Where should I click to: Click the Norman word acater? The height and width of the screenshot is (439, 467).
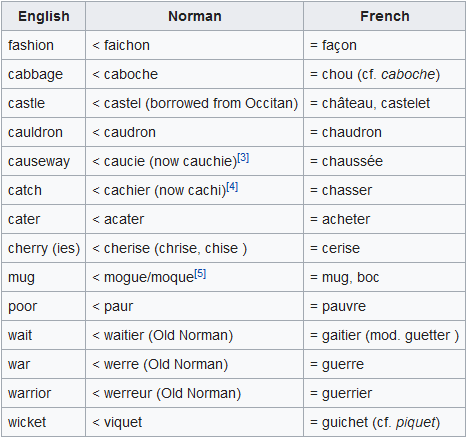point(124,219)
